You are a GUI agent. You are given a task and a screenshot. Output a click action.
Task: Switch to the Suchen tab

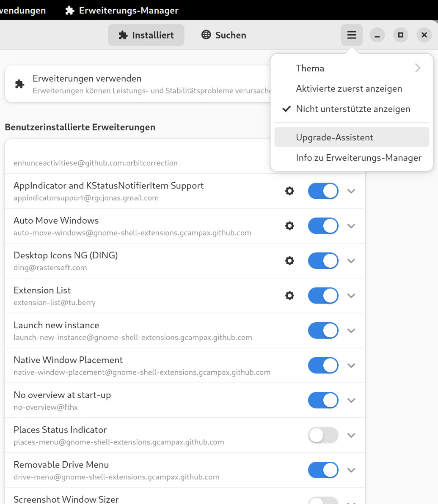click(224, 35)
